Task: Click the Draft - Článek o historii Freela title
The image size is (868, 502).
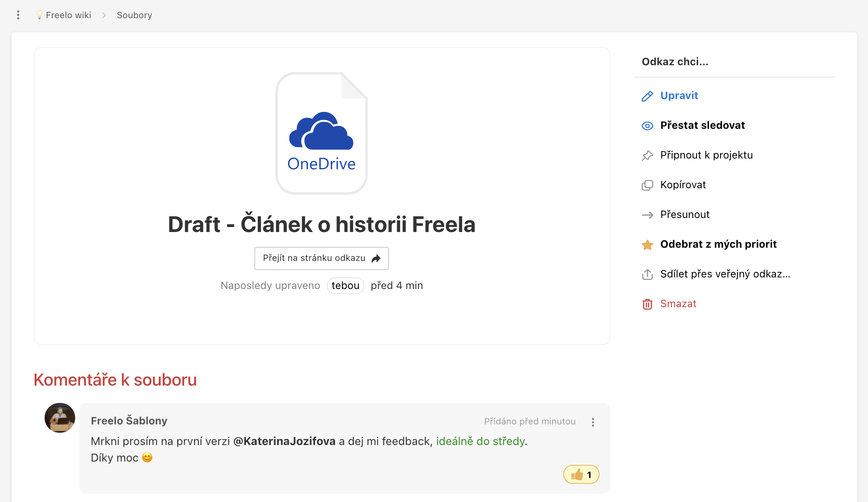Action: pos(322,225)
